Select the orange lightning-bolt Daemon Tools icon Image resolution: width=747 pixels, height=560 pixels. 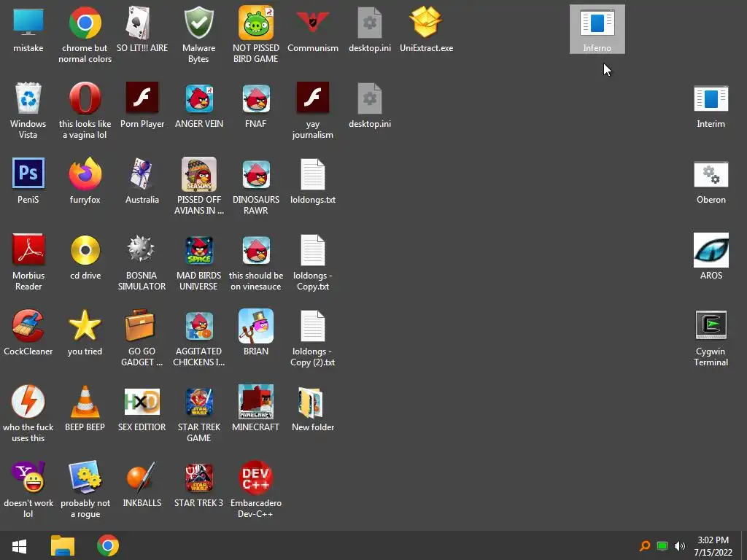(x=28, y=402)
